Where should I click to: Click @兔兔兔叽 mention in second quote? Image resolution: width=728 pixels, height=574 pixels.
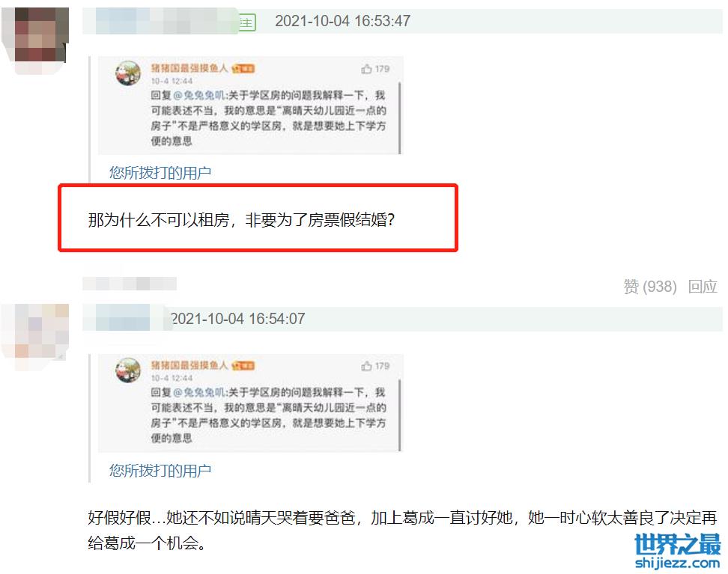point(199,392)
